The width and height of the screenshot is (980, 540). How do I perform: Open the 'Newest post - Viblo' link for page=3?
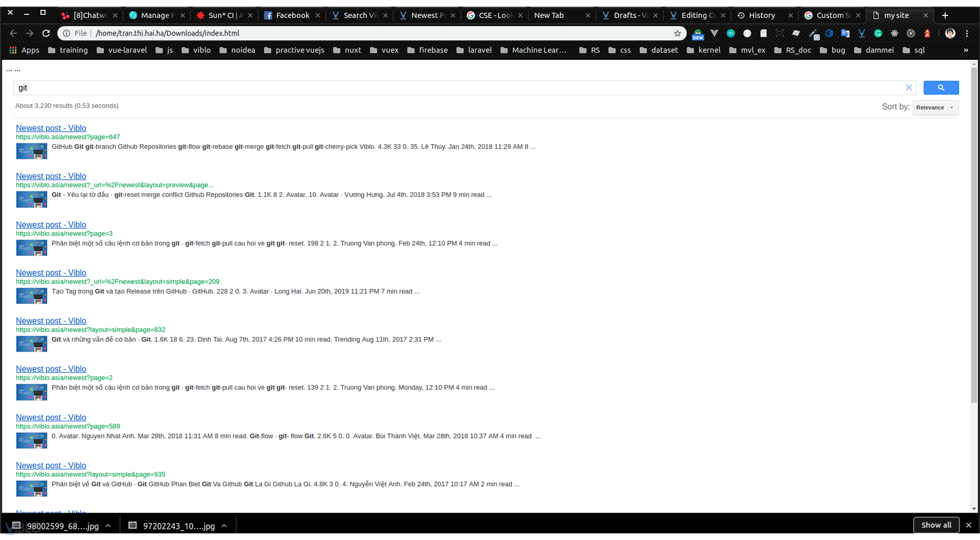(51, 225)
